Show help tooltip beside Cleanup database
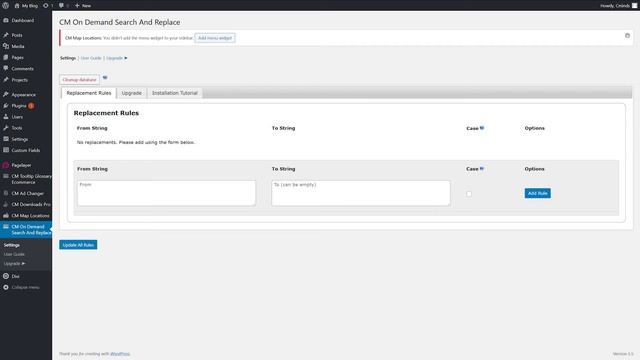Viewport: 640px width, 360px height. pyautogui.click(x=105, y=77)
